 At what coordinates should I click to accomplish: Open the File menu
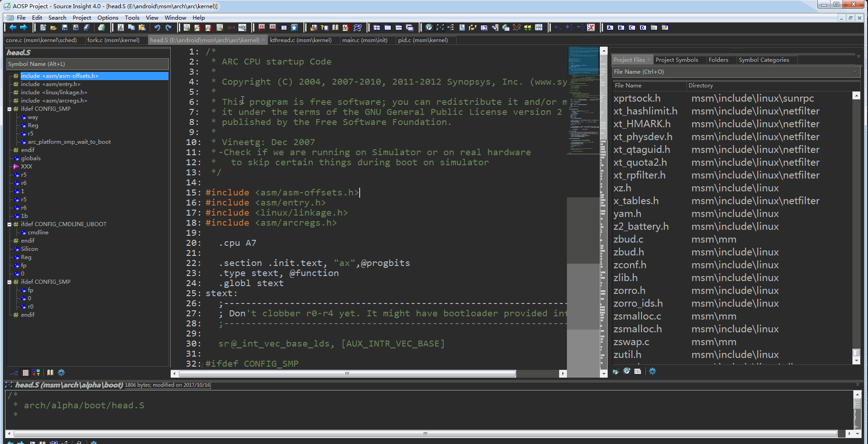click(21, 17)
